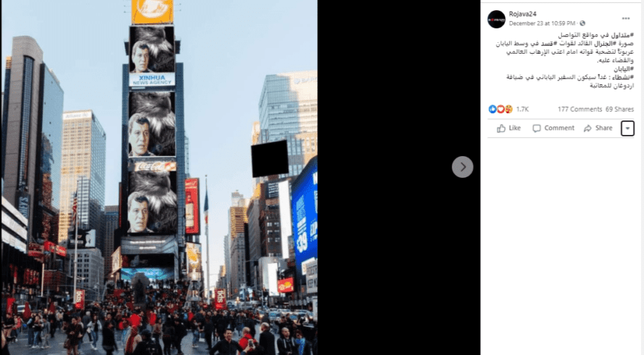This screenshot has height=355, width=644.
Task: Click the red heart reaction emoji
Action: click(x=500, y=109)
